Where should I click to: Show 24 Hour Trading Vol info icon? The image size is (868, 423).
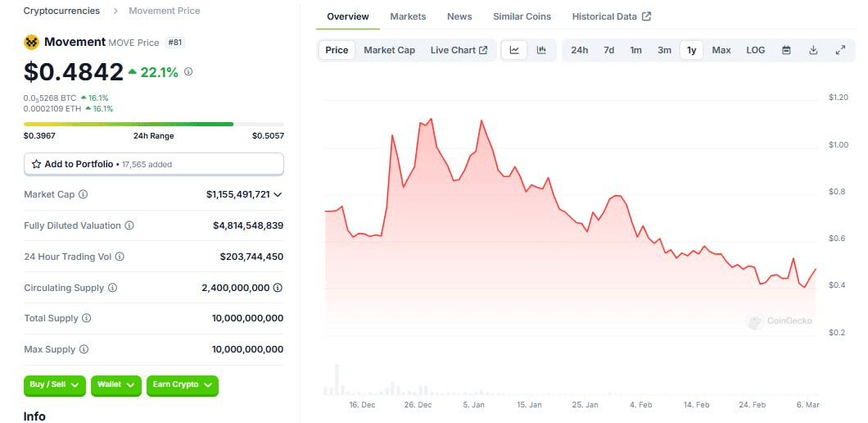pos(120,257)
